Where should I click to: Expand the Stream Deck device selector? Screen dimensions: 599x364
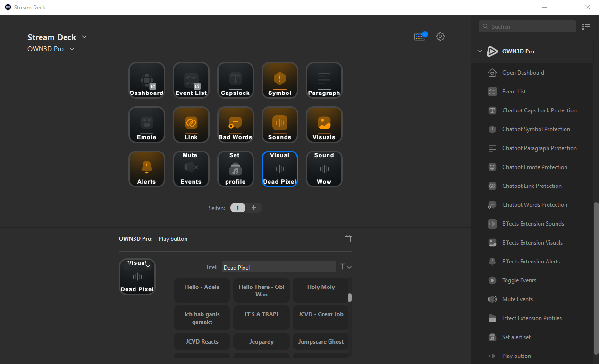[x=84, y=37]
